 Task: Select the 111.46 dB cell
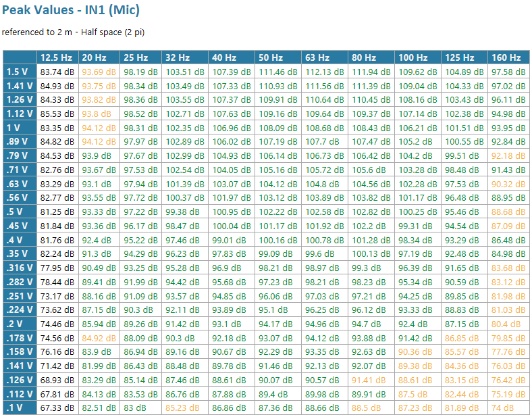coord(279,71)
